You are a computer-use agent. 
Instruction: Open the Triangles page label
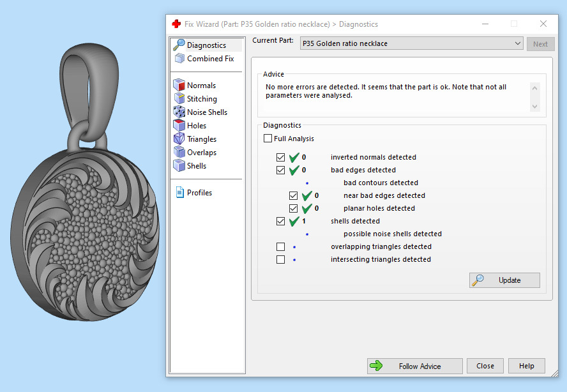202,139
